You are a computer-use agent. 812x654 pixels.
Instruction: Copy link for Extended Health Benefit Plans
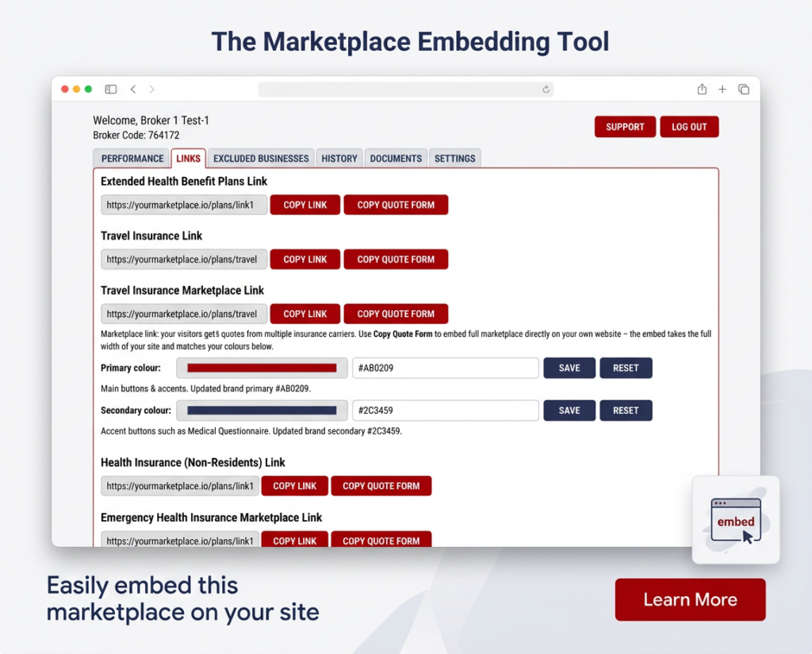305,205
